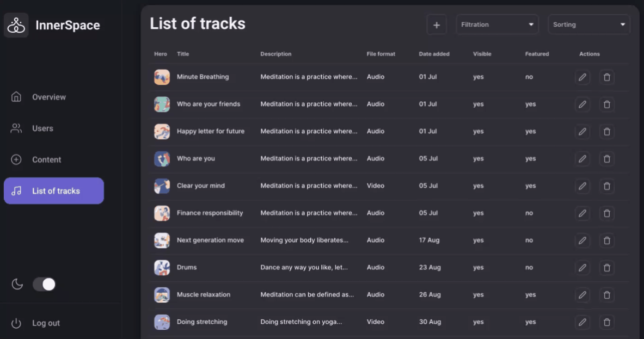Click the Finance responsibility track title

tap(210, 213)
